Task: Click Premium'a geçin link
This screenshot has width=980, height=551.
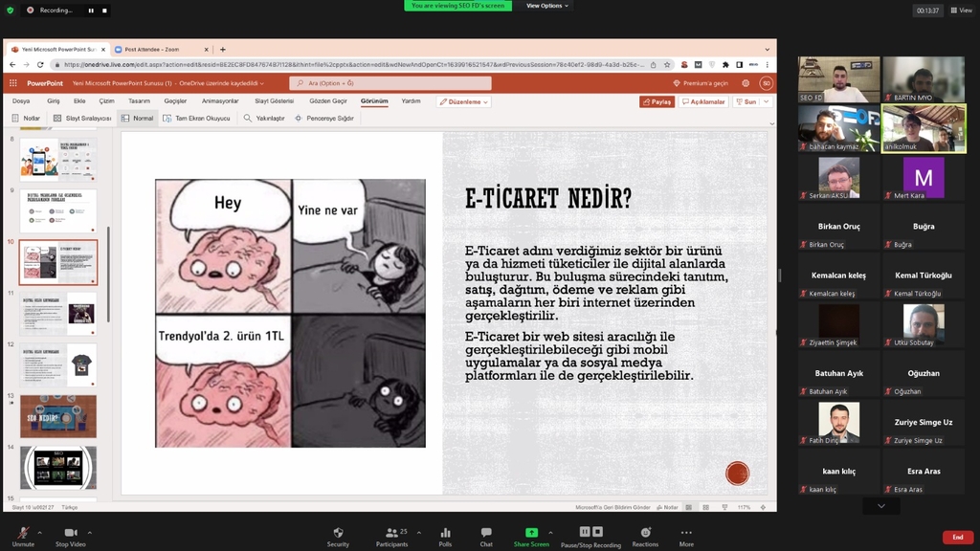Action: (x=701, y=83)
